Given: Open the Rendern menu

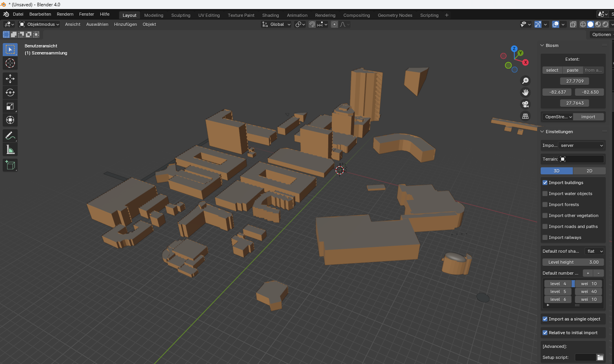Looking at the screenshot, I should pyautogui.click(x=65, y=14).
